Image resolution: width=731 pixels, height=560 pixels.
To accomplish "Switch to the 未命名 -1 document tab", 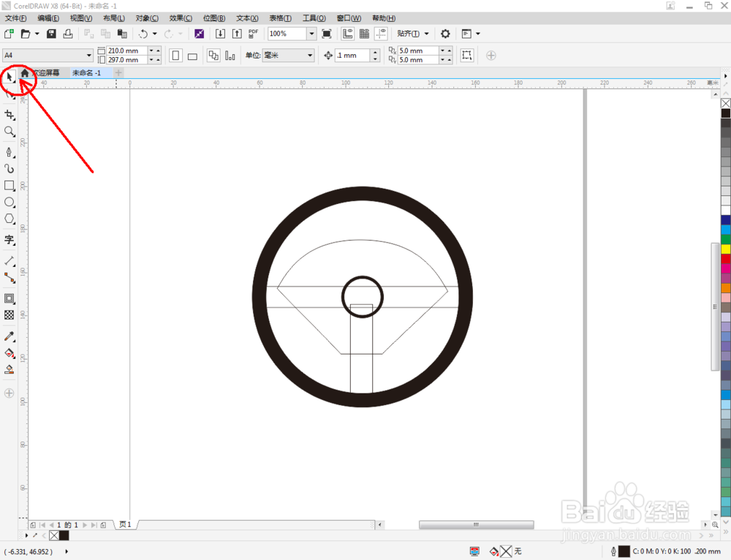I will pyautogui.click(x=87, y=72).
